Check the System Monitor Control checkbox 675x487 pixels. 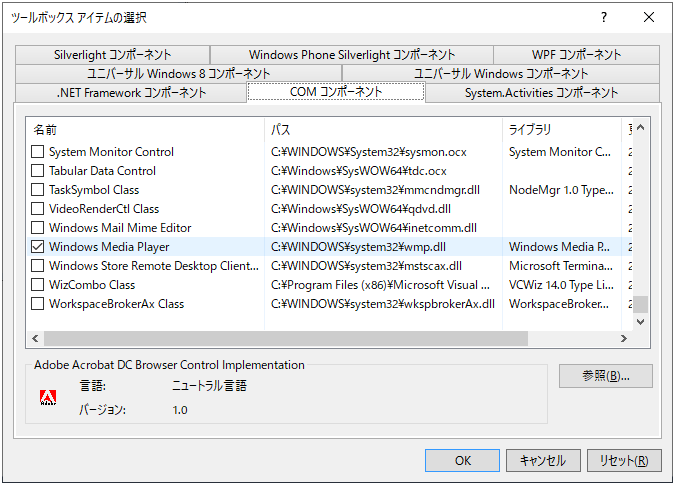[37, 152]
